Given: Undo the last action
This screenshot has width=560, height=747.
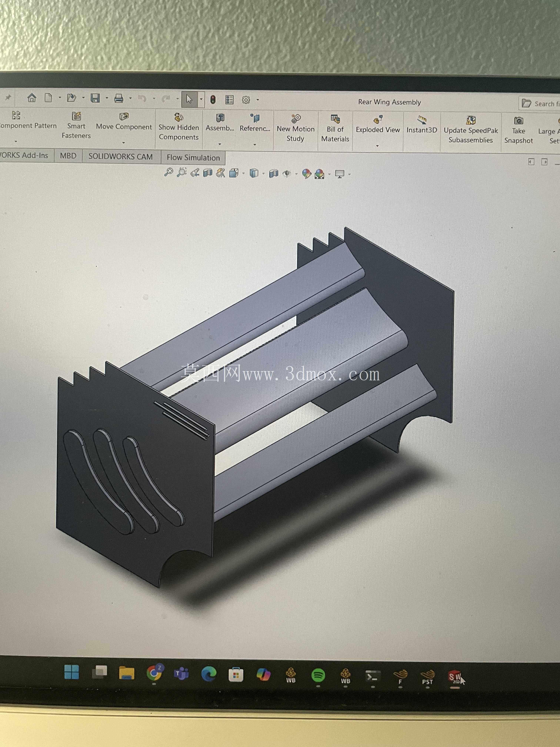Looking at the screenshot, I should click(142, 99).
